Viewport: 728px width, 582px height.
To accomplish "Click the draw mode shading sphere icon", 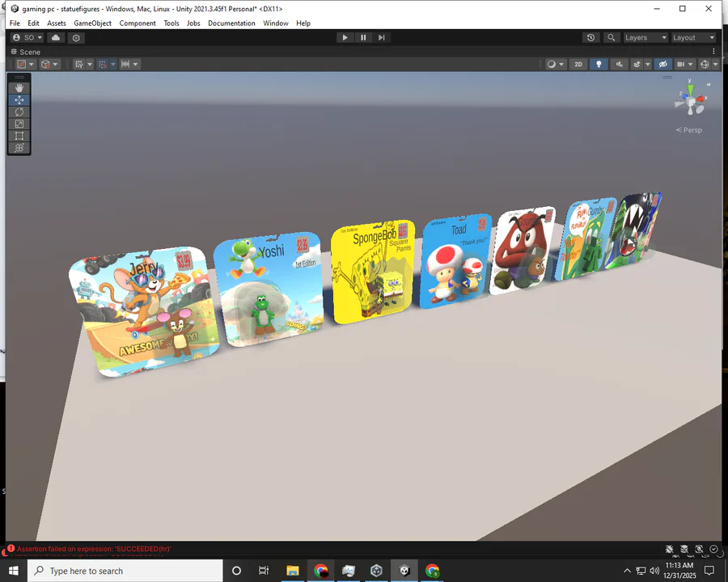I will [x=551, y=64].
